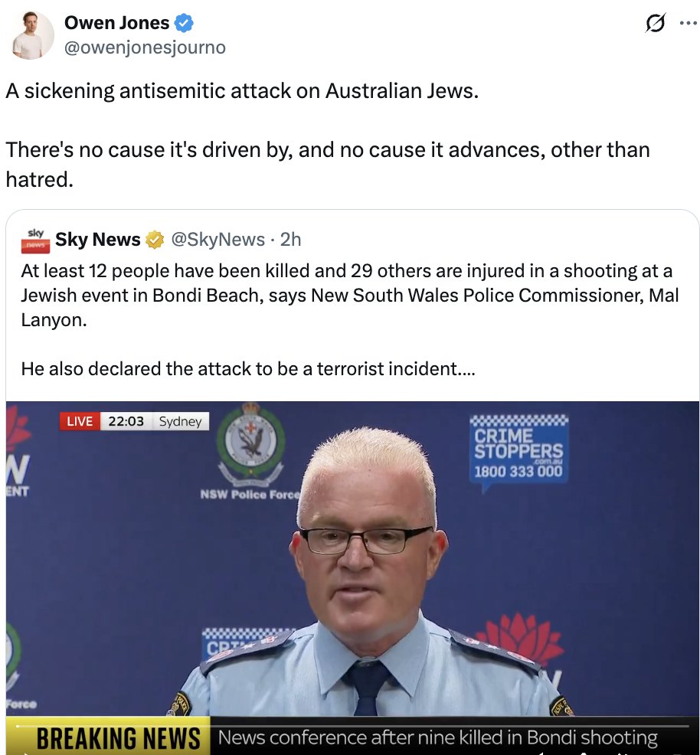This screenshot has height=755, width=700.
Task: Click the NSW Police Force emblem in video
Action: click(250, 444)
